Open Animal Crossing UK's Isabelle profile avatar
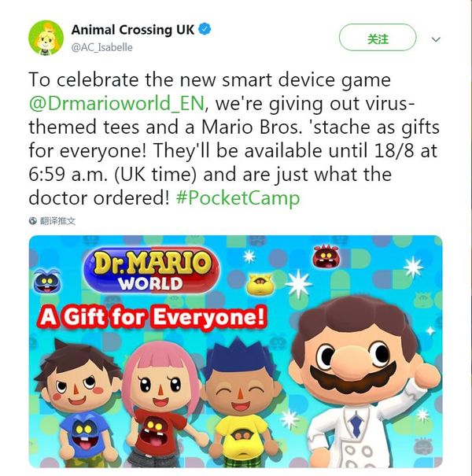Viewport: 472px width, 476px height. click(46, 38)
